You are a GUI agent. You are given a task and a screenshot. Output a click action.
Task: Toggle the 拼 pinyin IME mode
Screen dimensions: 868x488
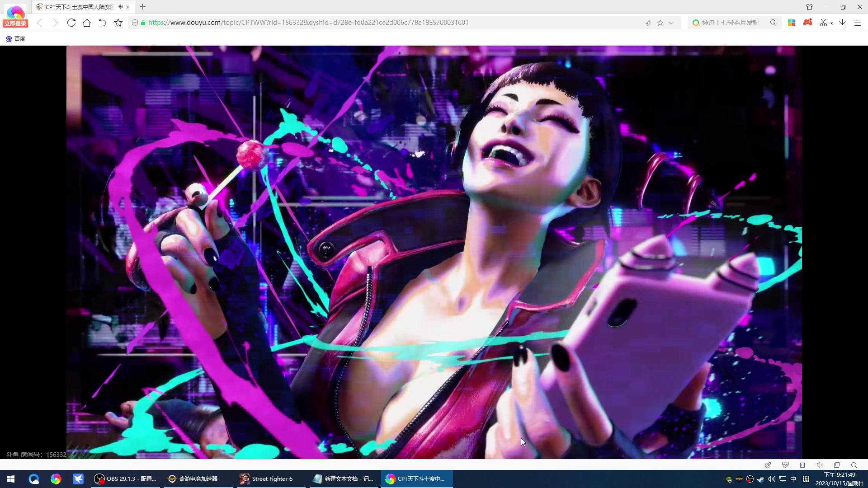click(806, 479)
